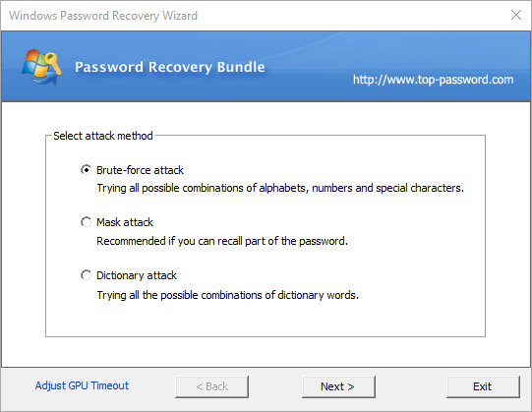This screenshot has width=532, height=412.
Task: Click the text about recalling part of the password
Action: (x=222, y=241)
